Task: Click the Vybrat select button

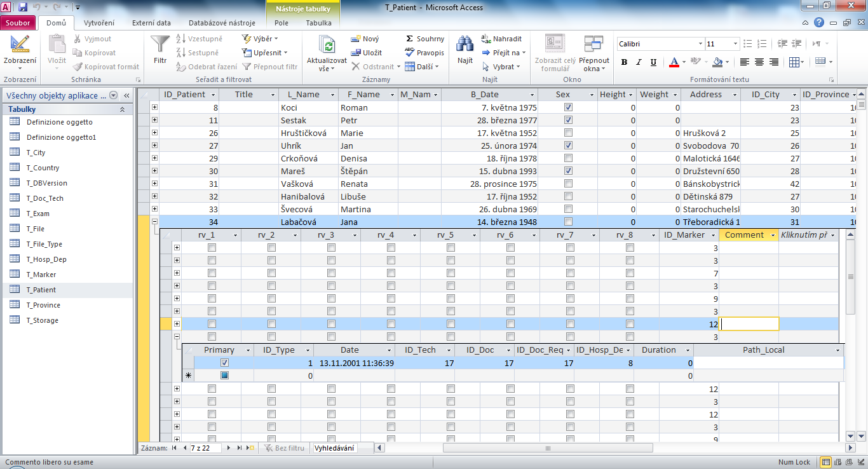Action: (x=501, y=67)
